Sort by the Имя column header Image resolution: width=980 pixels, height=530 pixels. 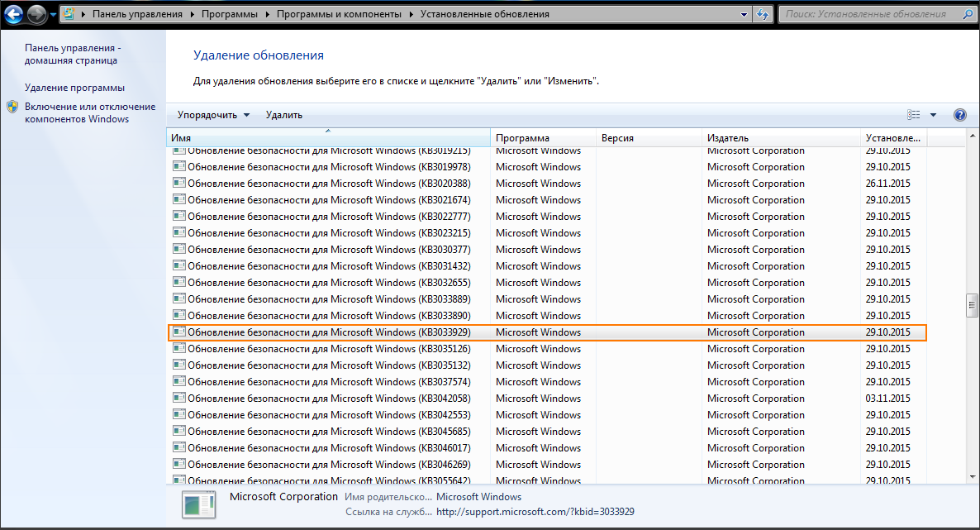point(329,137)
